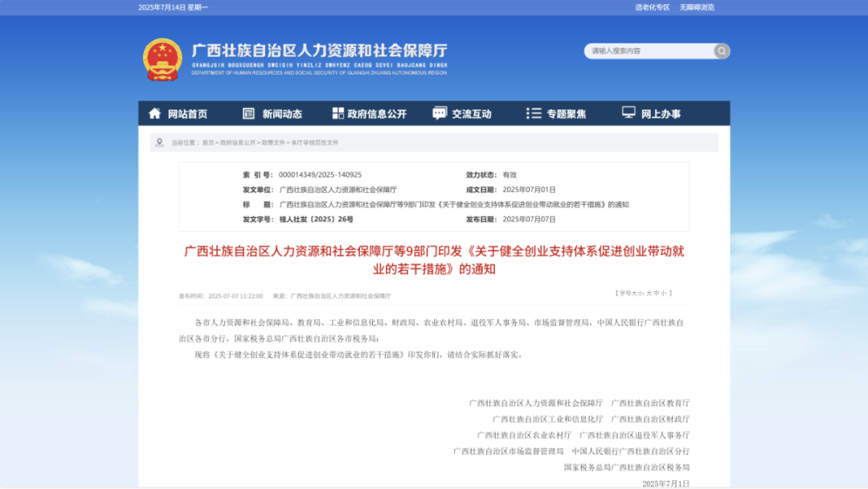Screen dimensions: 868x489
Task: Click the magnifier search icon button
Action: click(x=721, y=51)
